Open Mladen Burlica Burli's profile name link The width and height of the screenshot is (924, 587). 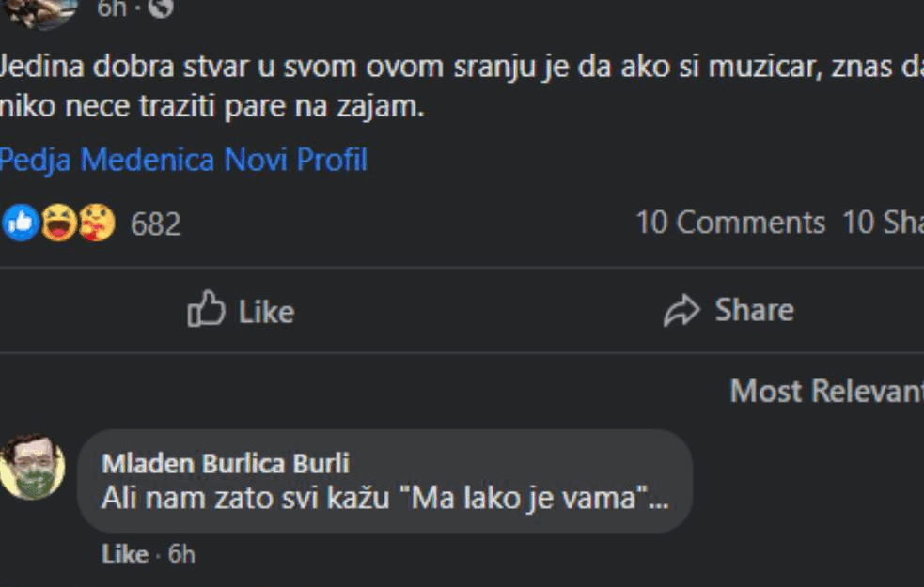[x=226, y=463]
